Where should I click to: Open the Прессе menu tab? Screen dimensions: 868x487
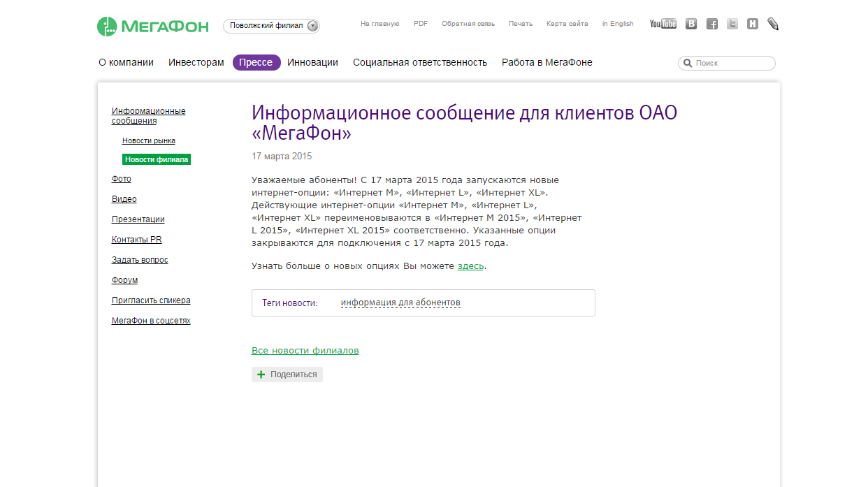click(x=256, y=62)
